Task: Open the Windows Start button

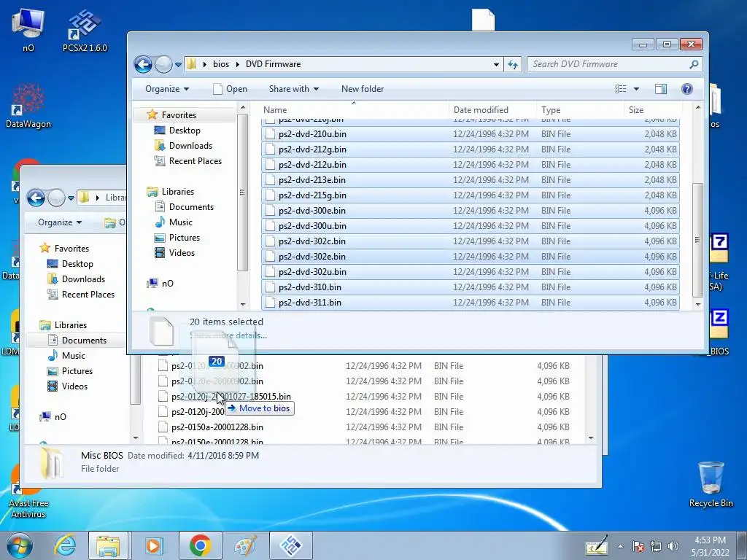Action: 19,545
